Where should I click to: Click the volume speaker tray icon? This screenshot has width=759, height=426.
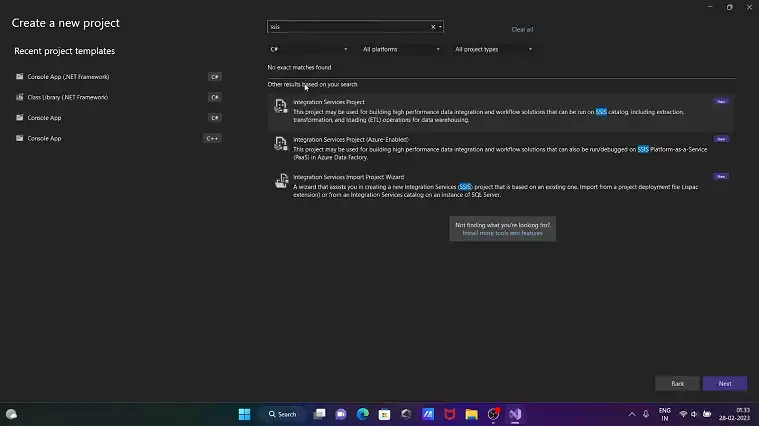tap(695, 414)
